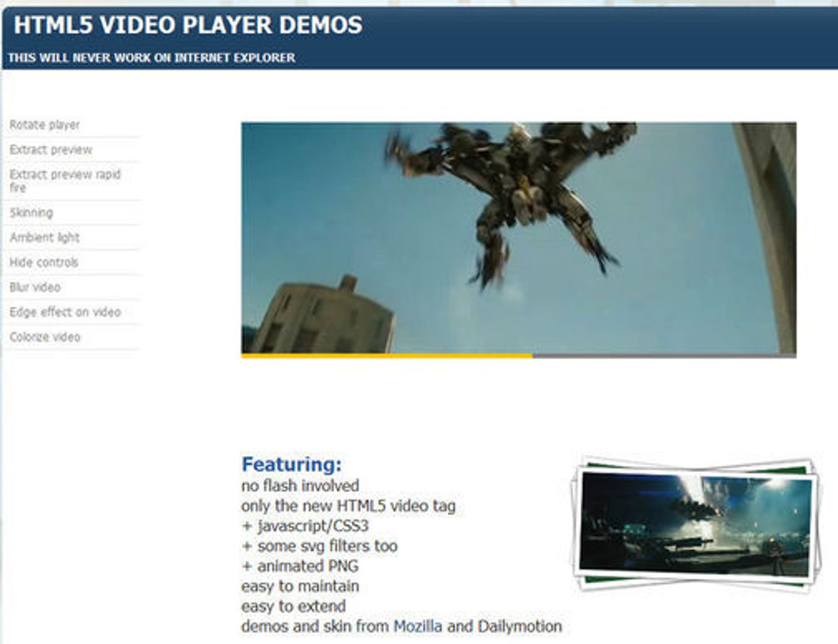838x644 pixels.
Task: Click 'This will never work on Internet Explorer' text
Action: tap(152, 58)
